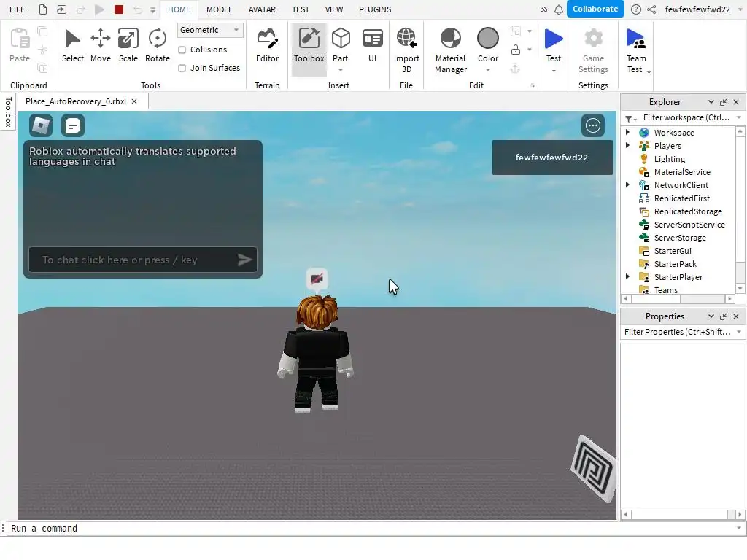Open the help question mark icon
The image size is (747, 560).
(x=635, y=9)
